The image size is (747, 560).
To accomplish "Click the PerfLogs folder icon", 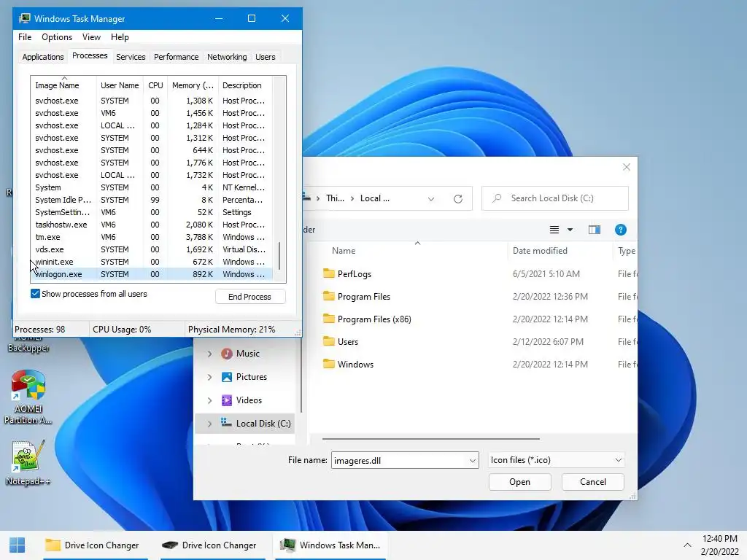I will 329,273.
